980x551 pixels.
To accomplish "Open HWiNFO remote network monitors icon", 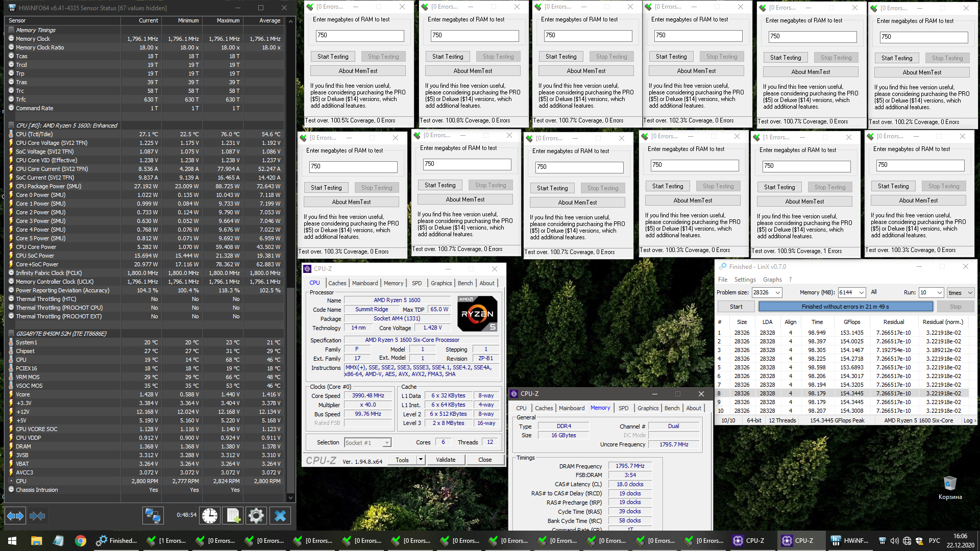I will click(153, 516).
